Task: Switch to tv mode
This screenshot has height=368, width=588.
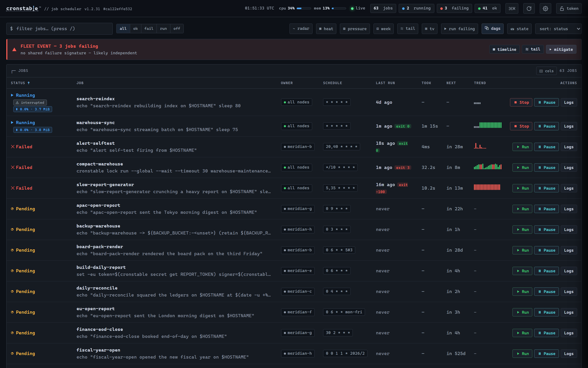Action: click(x=429, y=29)
